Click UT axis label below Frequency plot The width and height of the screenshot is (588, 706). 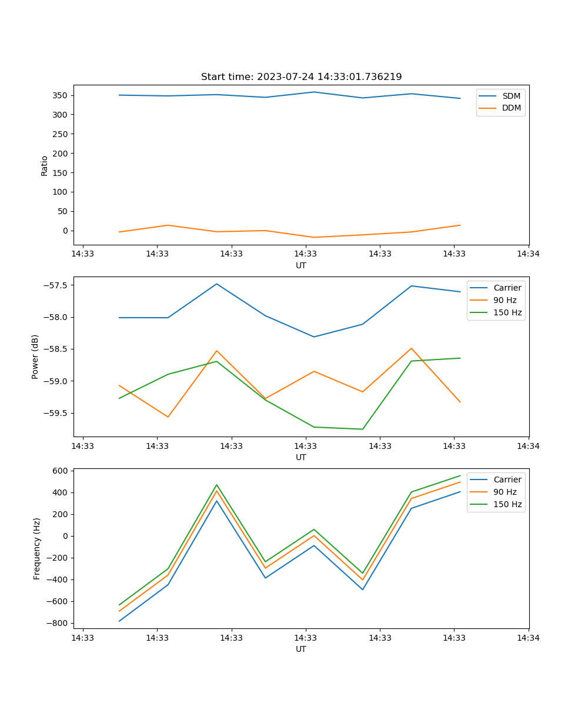tap(301, 649)
